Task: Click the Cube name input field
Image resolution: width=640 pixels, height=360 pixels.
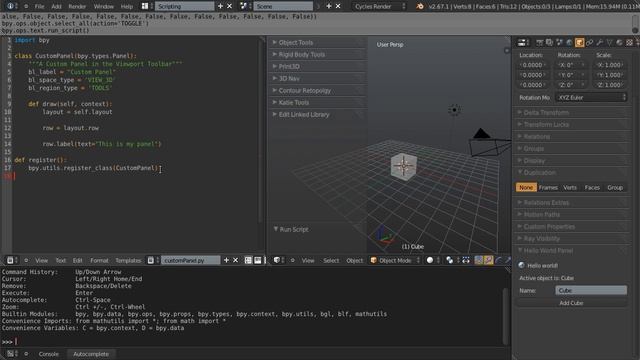Action: 591,291
